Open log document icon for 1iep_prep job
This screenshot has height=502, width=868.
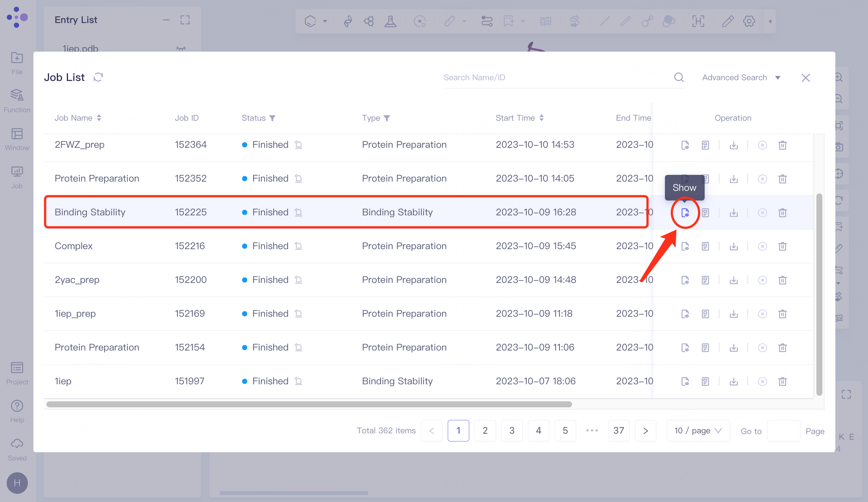(705, 314)
